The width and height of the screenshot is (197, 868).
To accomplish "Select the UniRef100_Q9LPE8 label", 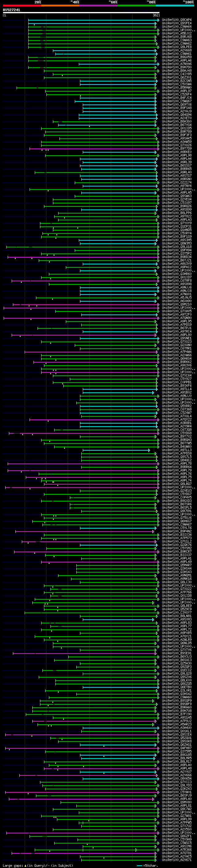I will [x=177, y=47].
